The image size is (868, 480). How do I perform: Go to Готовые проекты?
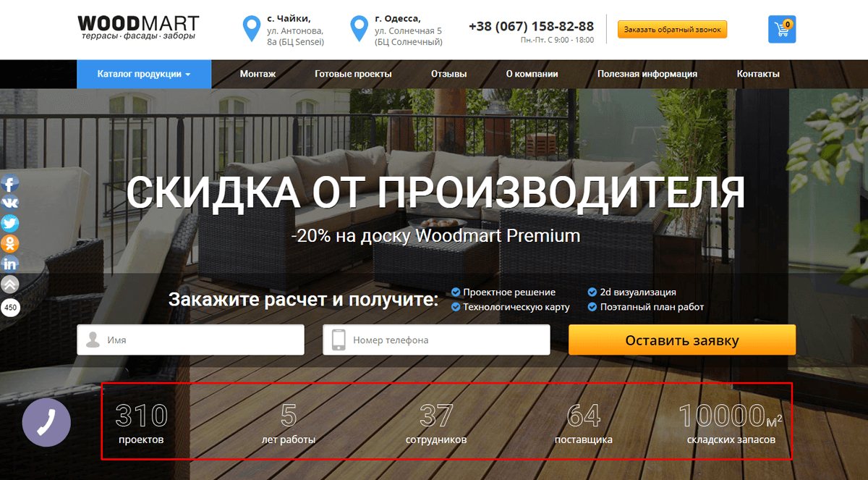[353, 74]
